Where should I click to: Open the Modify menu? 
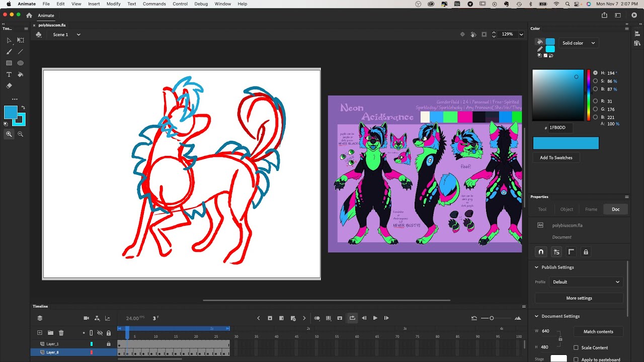tap(113, 4)
